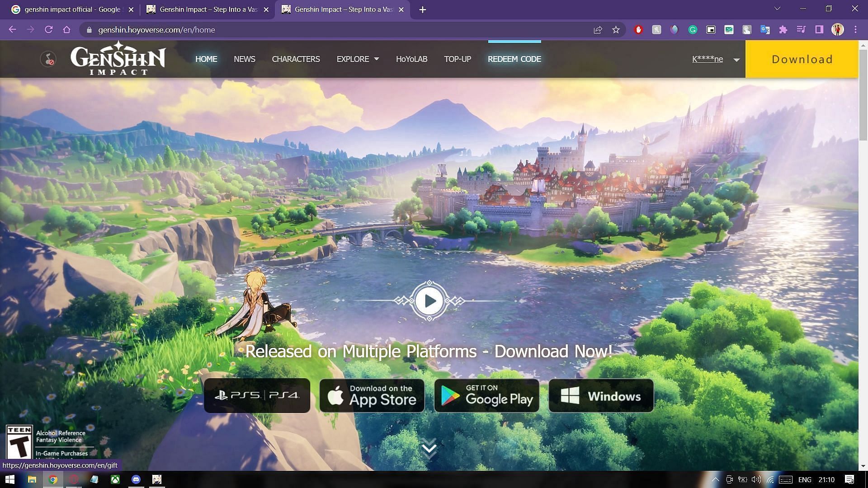The height and width of the screenshot is (488, 868).
Task: Click the HoYoLAB navigation link
Action: coord(411,59)
